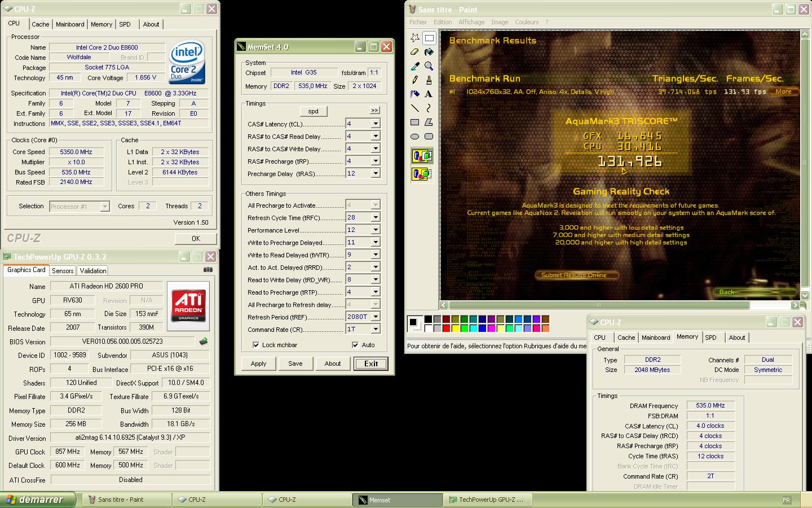The width and height of the screenshot is (812, 508).
Task: Open the Sensors tab in GPU-Z
Action: [x=63, y=271]
